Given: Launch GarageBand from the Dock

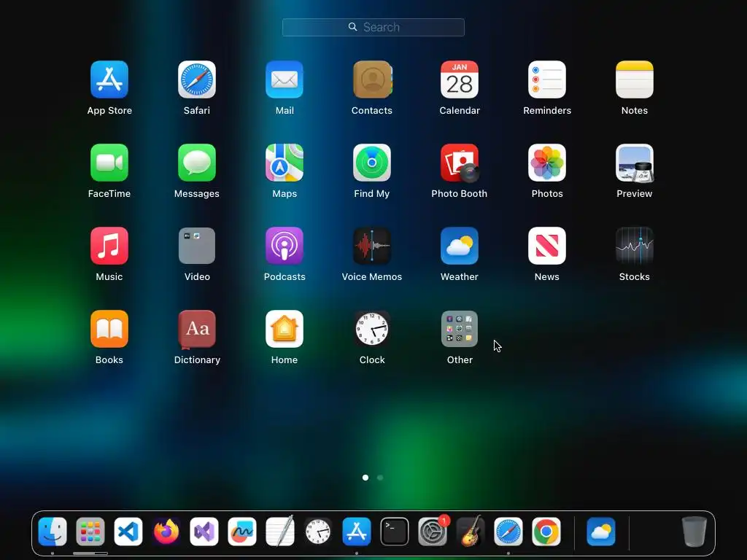Looking at the screenshot, I should click(471, 531).
